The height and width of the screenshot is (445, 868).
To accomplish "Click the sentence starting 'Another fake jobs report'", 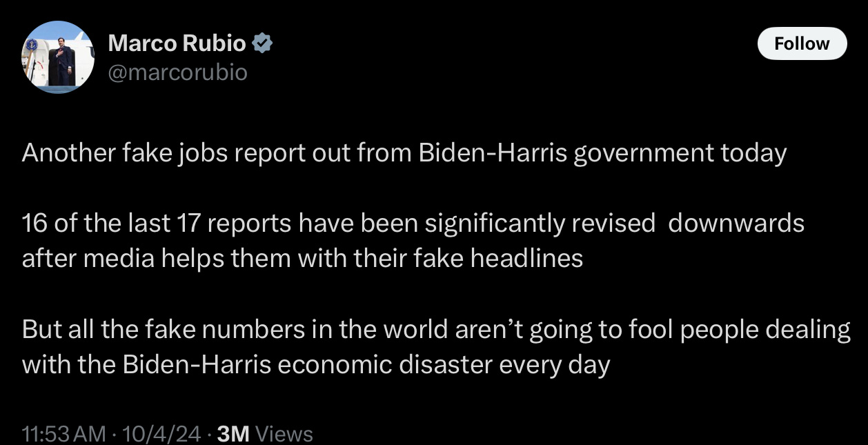I will point(404,153).
